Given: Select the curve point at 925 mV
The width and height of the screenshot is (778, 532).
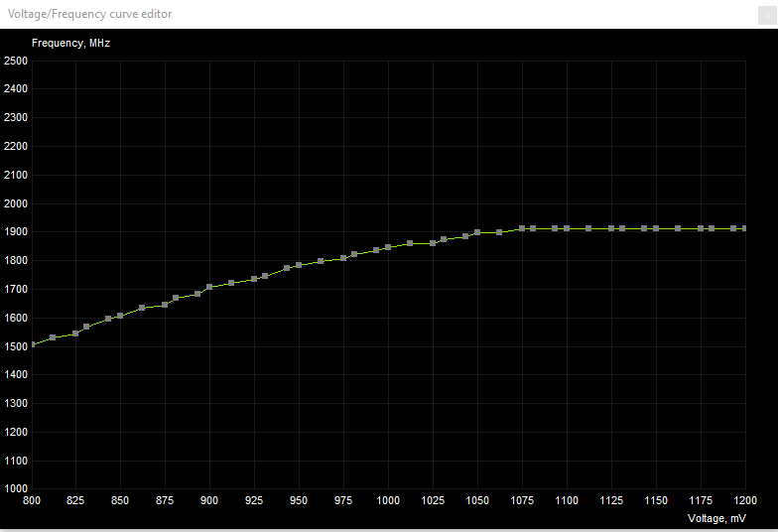Looking at the screenshot, I should [x=254, y=279].
